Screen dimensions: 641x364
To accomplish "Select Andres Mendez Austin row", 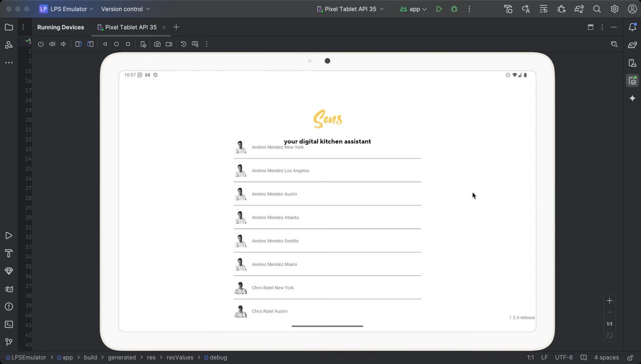I will 327,194.
